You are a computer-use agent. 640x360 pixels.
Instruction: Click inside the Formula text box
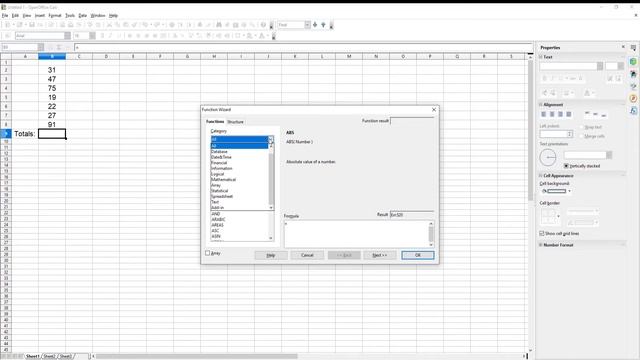coord(356,234)
